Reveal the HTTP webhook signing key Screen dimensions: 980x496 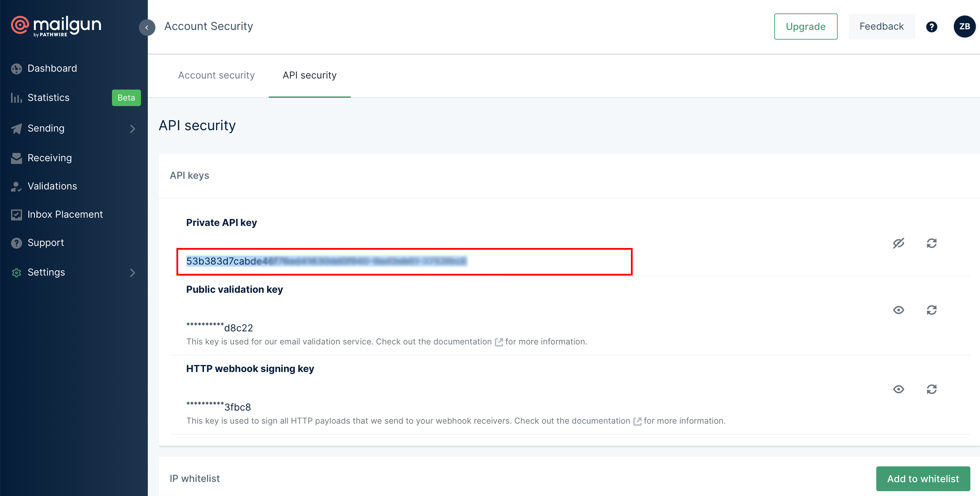pos(899,389)
